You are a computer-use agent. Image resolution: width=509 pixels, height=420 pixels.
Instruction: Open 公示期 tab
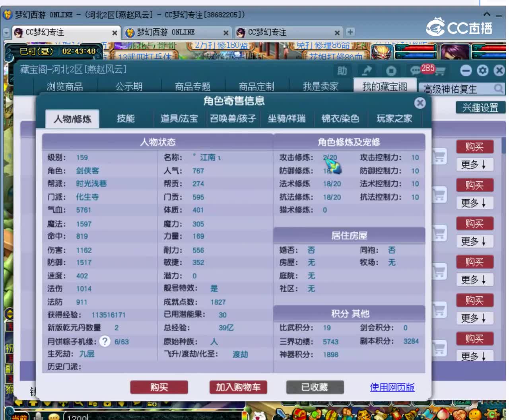[x=129, y=86]
